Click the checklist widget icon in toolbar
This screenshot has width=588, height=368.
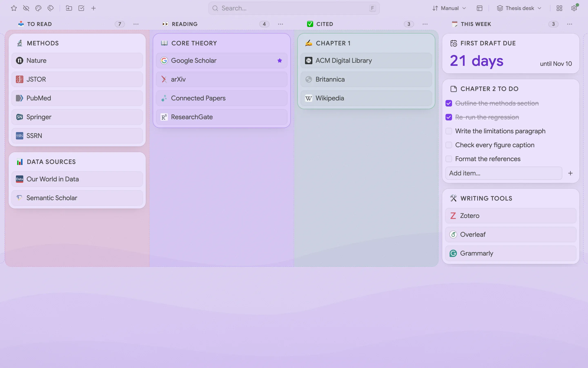[81, 8]
